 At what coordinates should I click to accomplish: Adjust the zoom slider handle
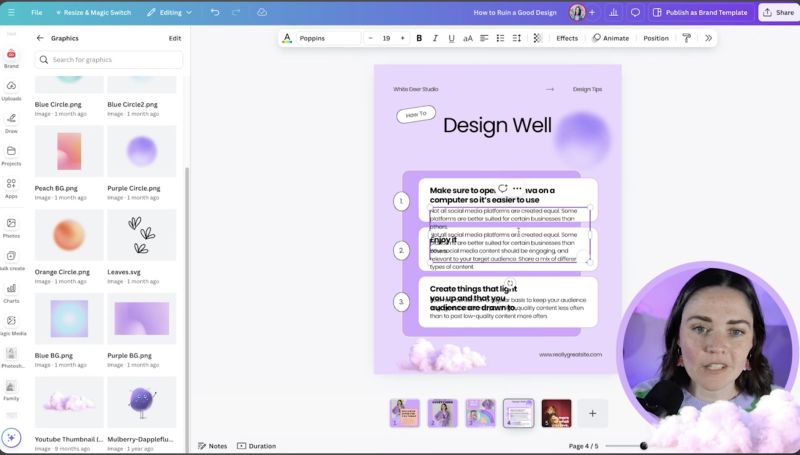(x=644, y=446)
